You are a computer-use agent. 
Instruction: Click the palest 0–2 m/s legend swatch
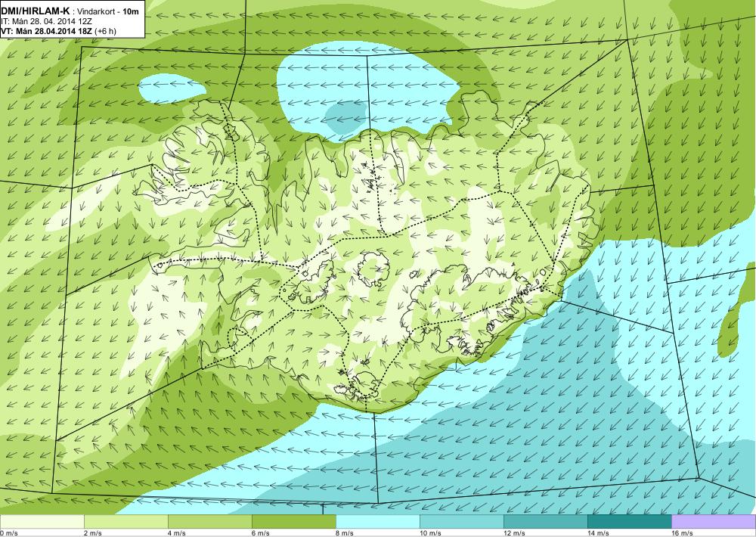42,522
